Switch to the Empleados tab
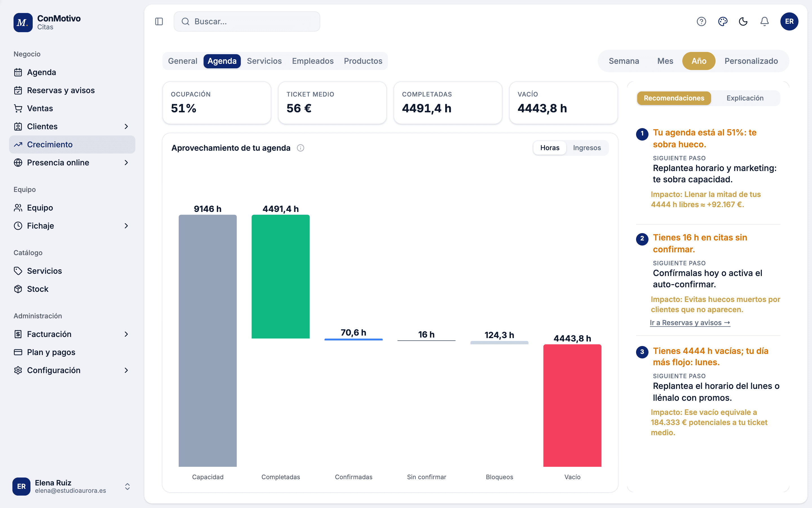 313,61
